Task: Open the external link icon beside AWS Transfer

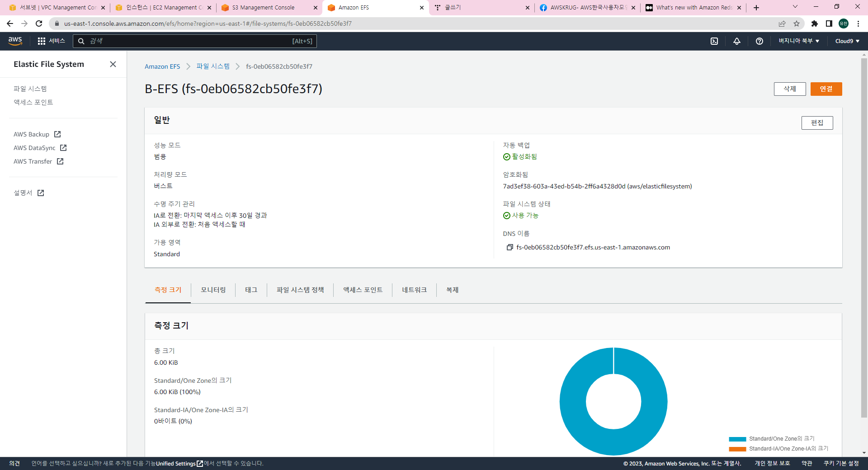Action: [x=60, y=161]
